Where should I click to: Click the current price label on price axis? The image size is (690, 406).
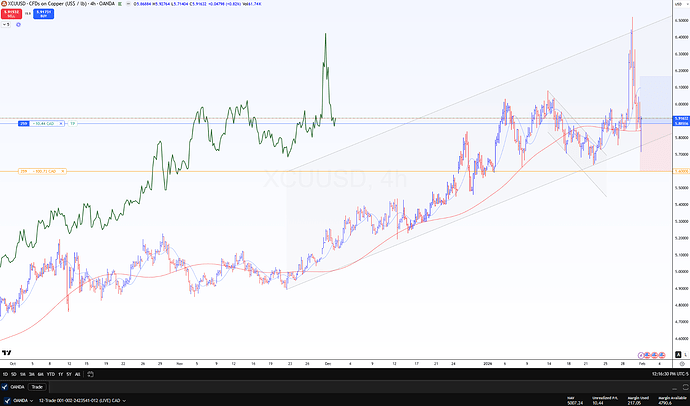(681, 118)
